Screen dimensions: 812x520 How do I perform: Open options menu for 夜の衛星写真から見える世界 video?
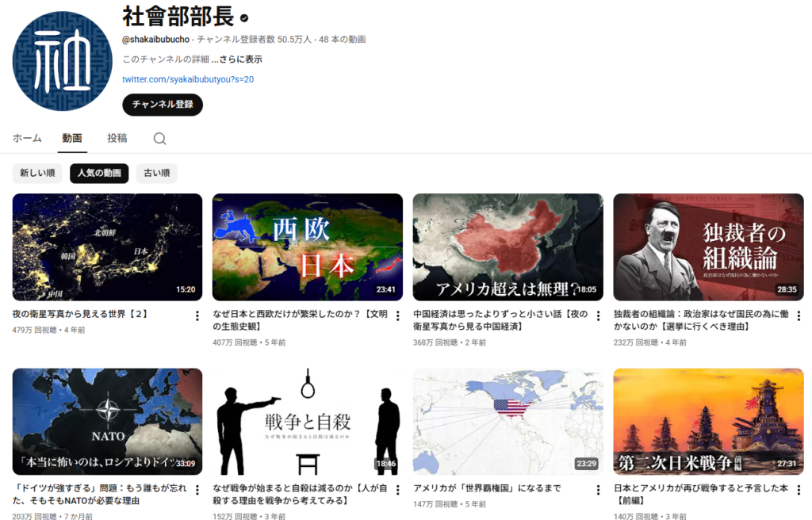click(x=197, y=316)
